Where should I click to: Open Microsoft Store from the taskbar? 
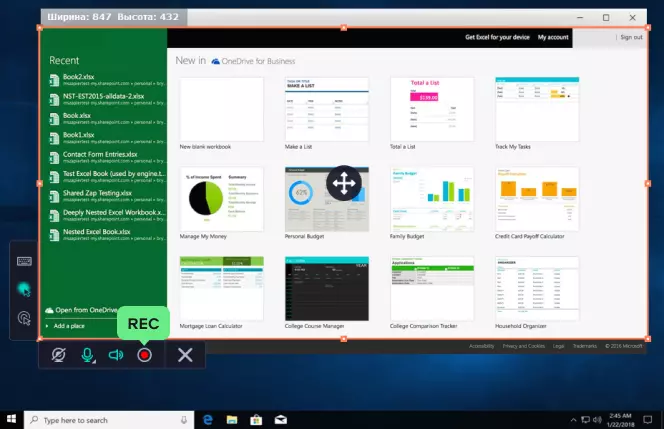click(256, 420)
